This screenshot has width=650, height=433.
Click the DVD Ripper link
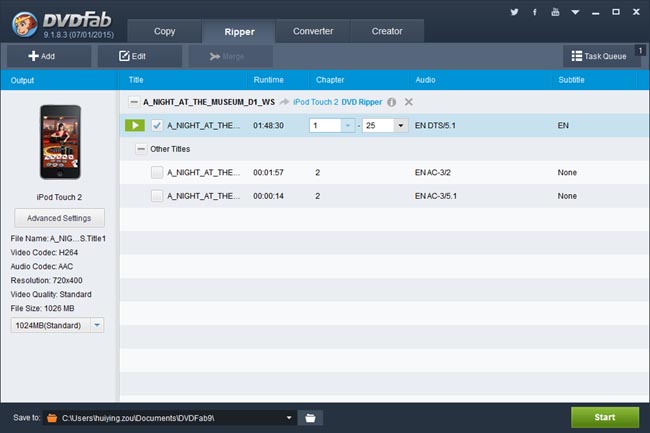361,102
